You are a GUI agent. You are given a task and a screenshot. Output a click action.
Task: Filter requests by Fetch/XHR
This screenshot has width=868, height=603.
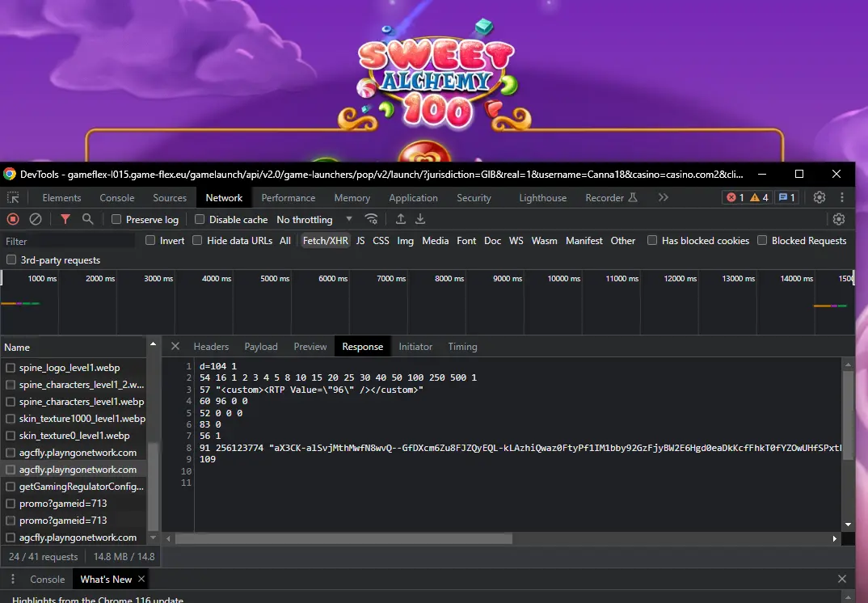point(326,241)
